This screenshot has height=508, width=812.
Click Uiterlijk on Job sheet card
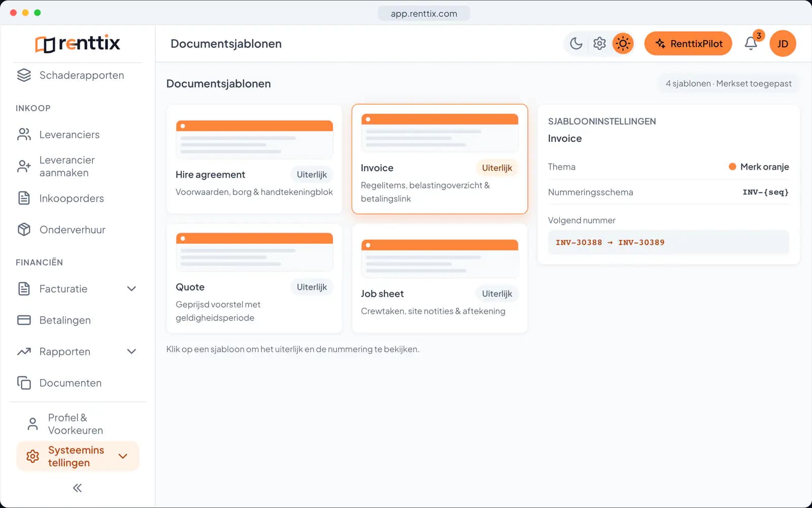(497, 294)
